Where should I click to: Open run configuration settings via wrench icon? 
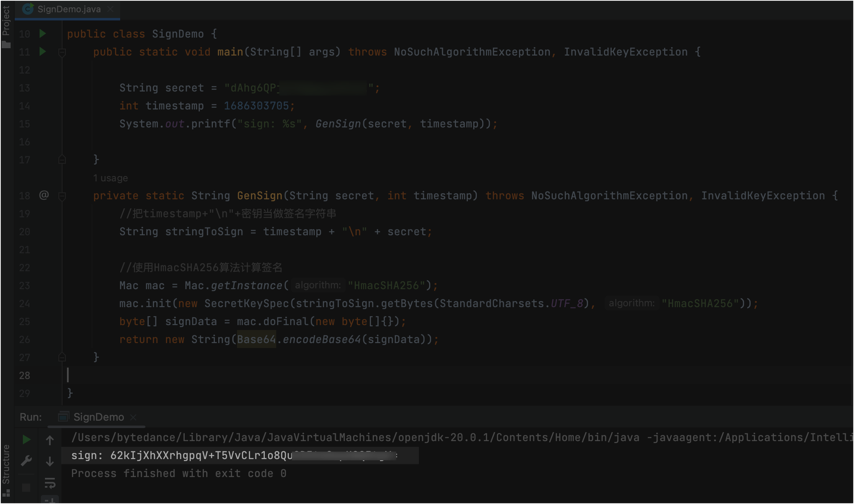pos(26,461)
